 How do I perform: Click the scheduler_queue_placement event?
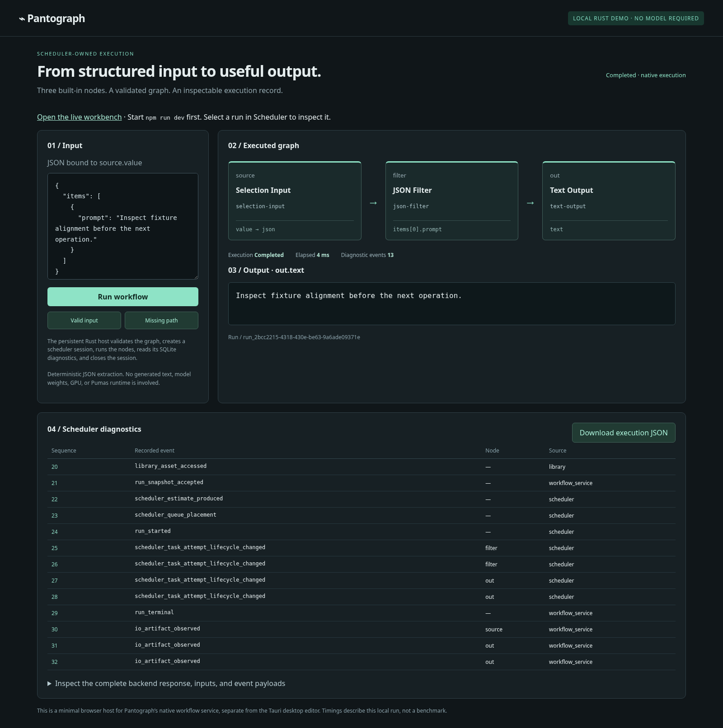(x=175, y=515)
